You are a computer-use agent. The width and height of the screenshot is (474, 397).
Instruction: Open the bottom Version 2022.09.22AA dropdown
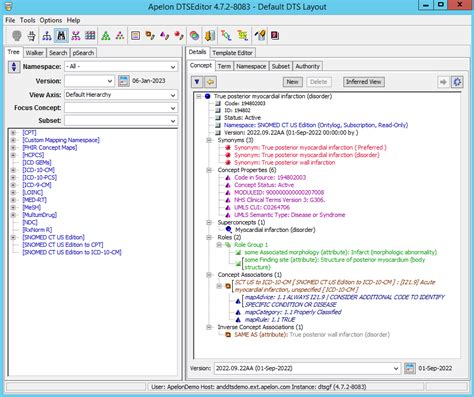[x=307, y=368]
